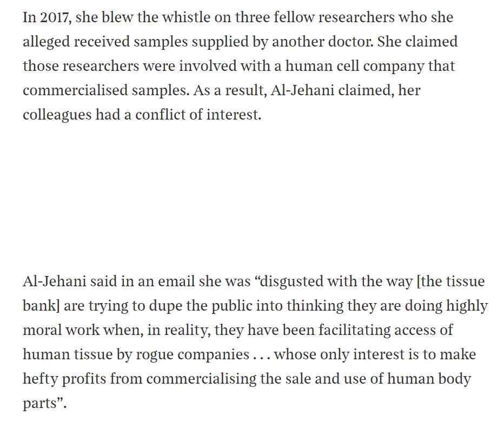Click the word "commercialised" in the first paragraph
This screenshot has height=421, width=504.
(x=75, y=90)
